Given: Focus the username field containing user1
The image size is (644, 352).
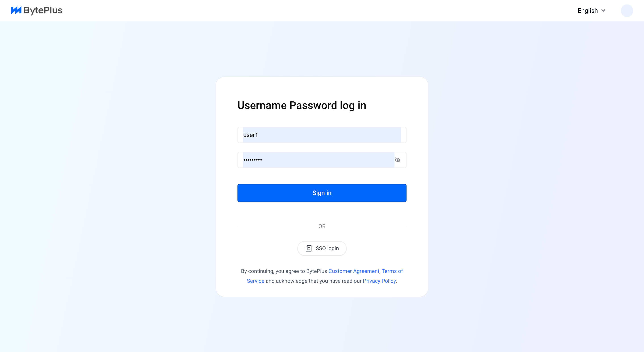Looking at the screenshot, I should (322, 135).
